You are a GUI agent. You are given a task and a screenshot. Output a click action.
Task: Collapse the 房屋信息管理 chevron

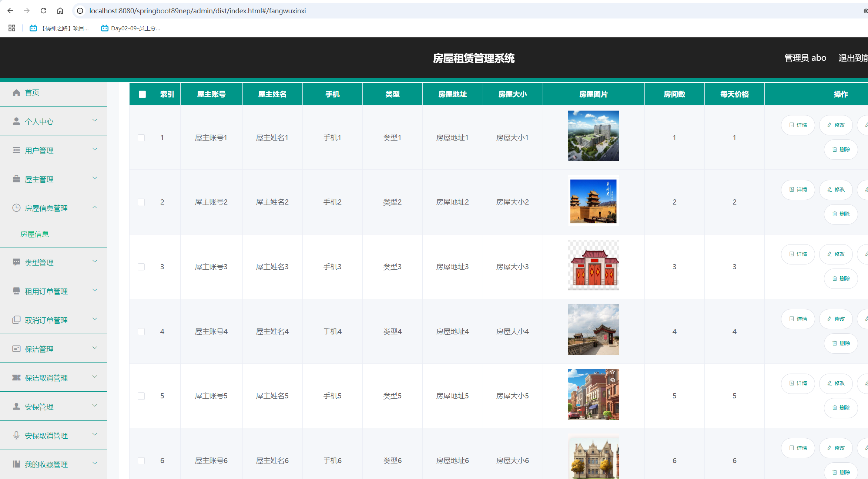click(95, 207)
